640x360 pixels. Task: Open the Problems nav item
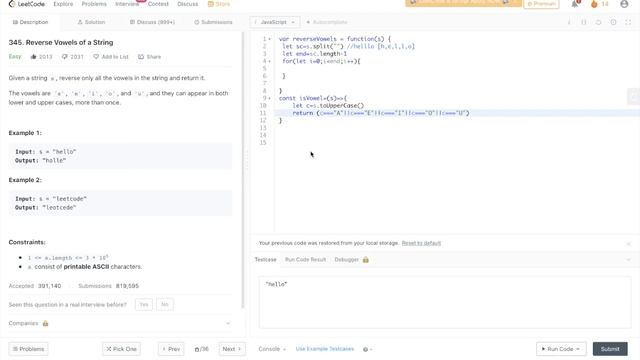point(94,4)
